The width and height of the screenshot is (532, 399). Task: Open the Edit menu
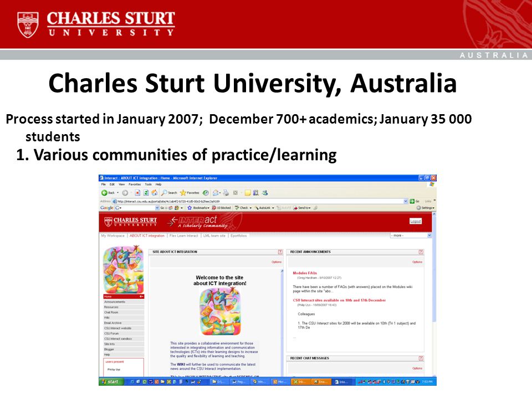click(x=112, y=184)
